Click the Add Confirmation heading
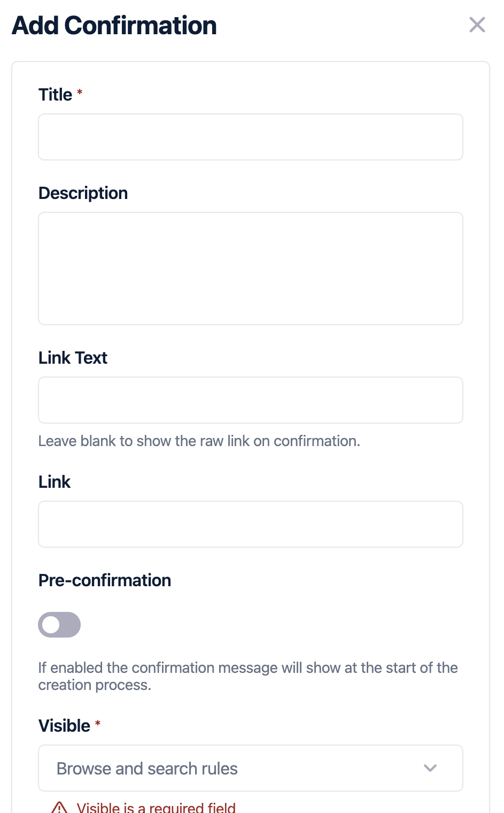The image size is (504, 813). [x=114, y=26]
